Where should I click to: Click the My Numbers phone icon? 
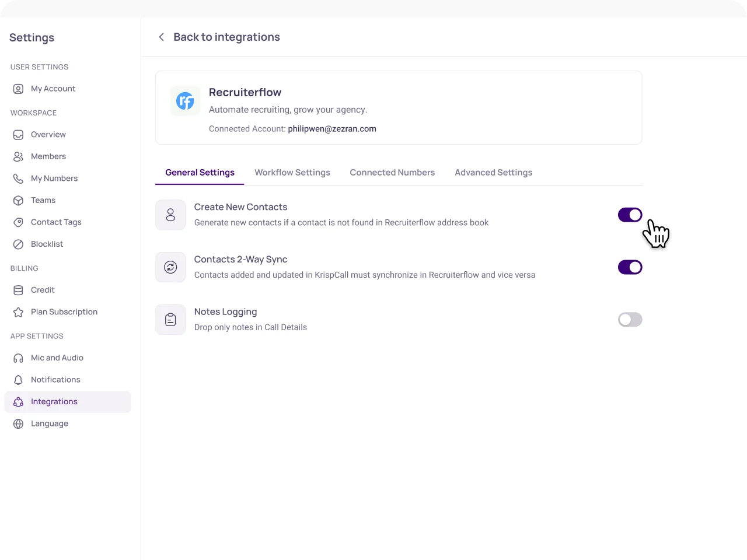tap(18, 178)
